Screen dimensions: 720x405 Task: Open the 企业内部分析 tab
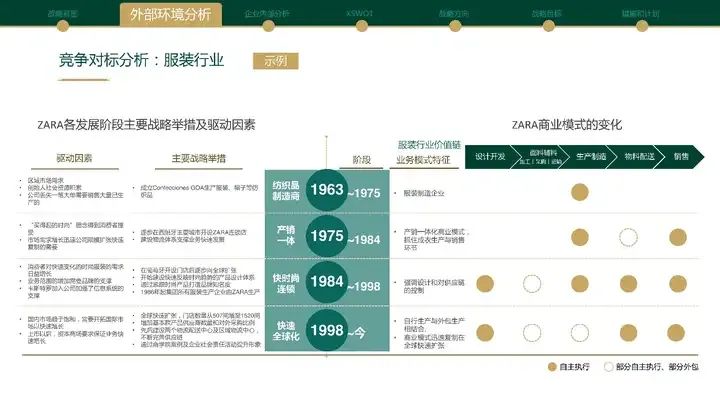click(267, 13)
